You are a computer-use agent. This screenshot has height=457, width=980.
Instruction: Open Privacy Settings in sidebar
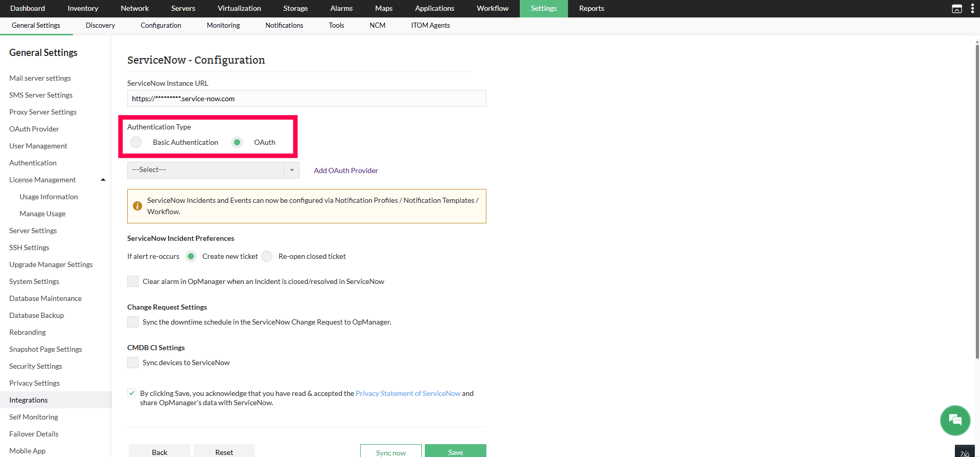[x=34, y=383]
